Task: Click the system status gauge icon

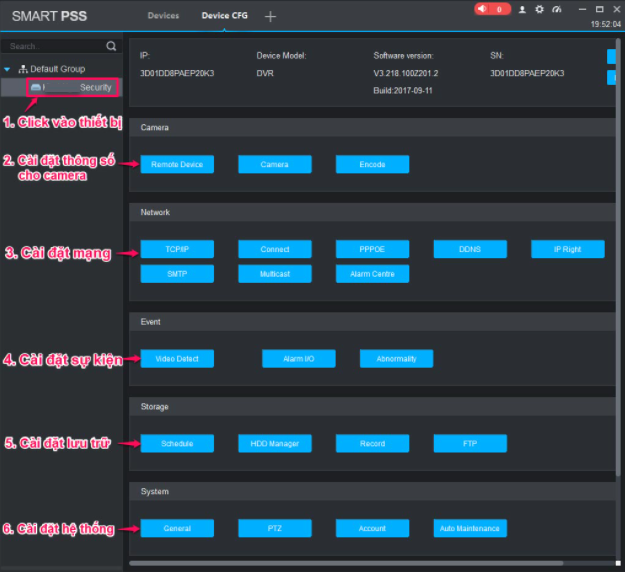Action: [556, 9]
